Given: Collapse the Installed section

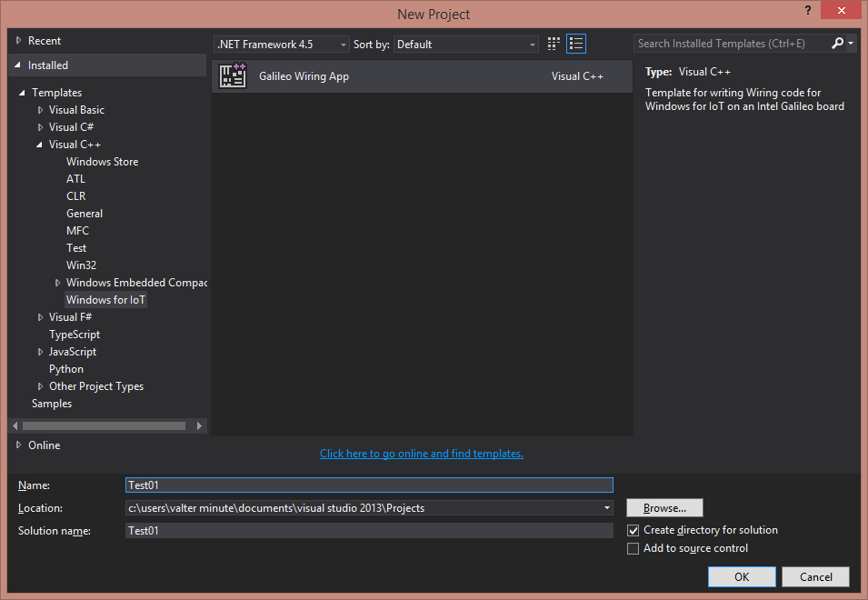Looking at the screenshot, I should [x=17, y=65].
